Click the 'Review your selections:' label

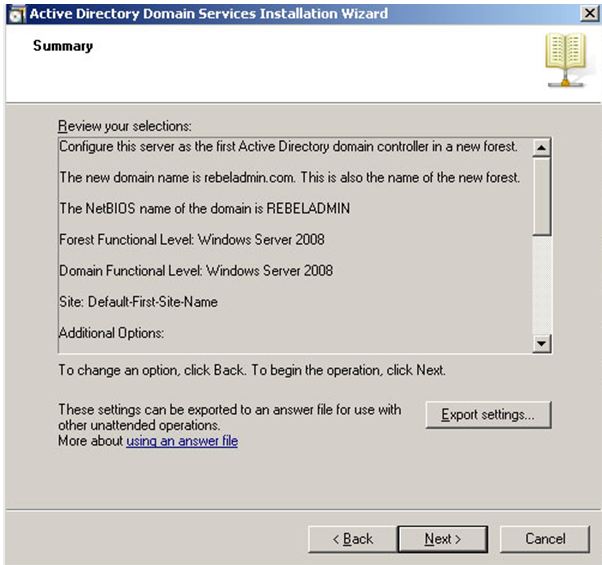(124, 126)
